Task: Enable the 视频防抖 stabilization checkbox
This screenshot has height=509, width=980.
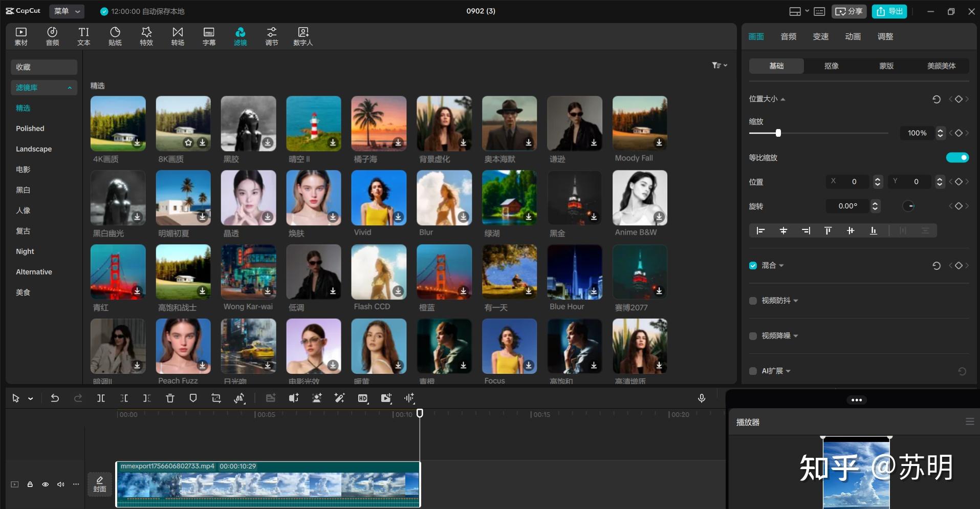Action: (753, 301)
